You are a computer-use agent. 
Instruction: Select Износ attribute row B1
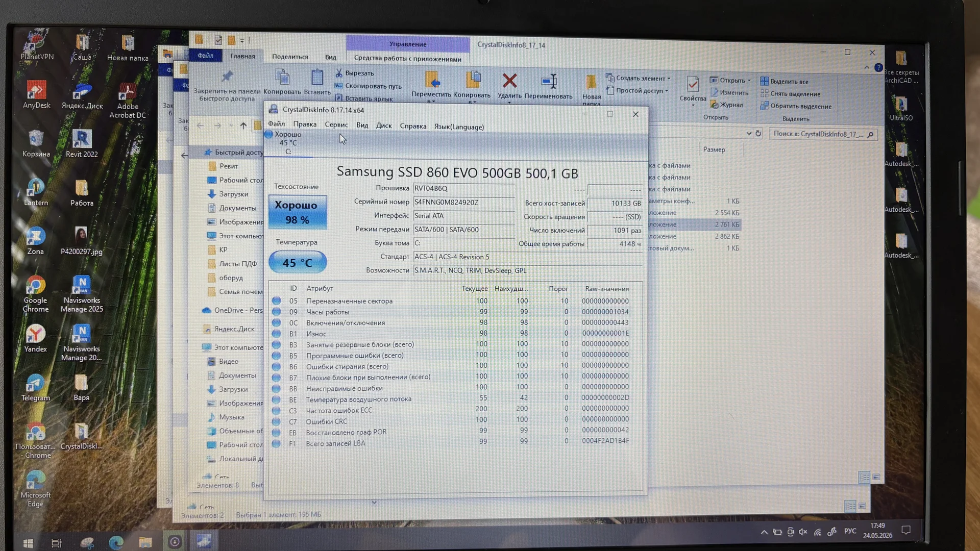(x=456, y=333)
